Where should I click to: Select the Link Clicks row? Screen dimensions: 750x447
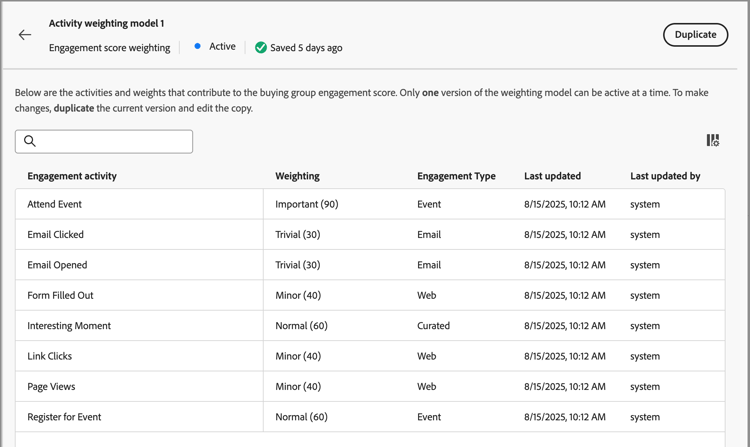point(50,356)
